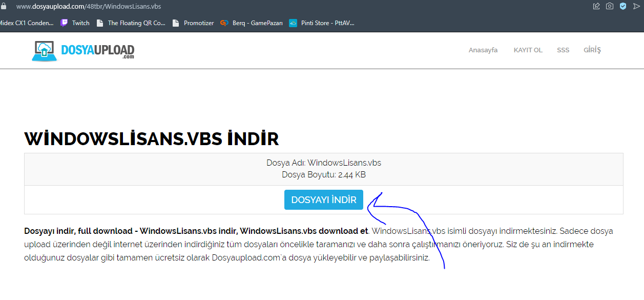Click the WİNDOWSLİSANS.VBS İNDİR heading
Viewport: 644px width, 300px height.
tap(152, 139)
